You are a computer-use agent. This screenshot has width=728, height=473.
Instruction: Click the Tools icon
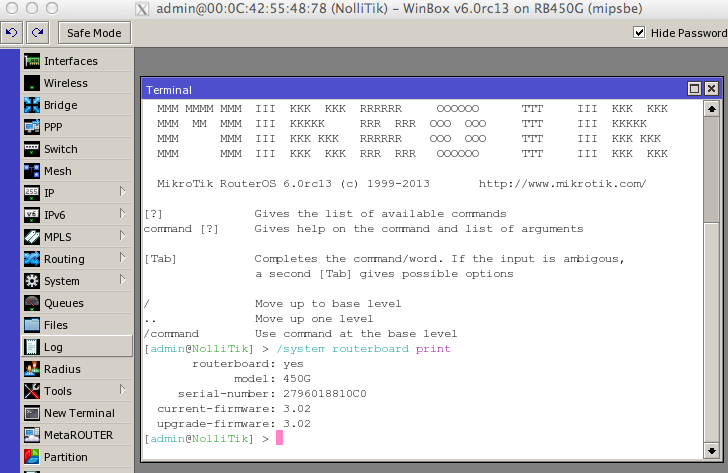(32, 391)
